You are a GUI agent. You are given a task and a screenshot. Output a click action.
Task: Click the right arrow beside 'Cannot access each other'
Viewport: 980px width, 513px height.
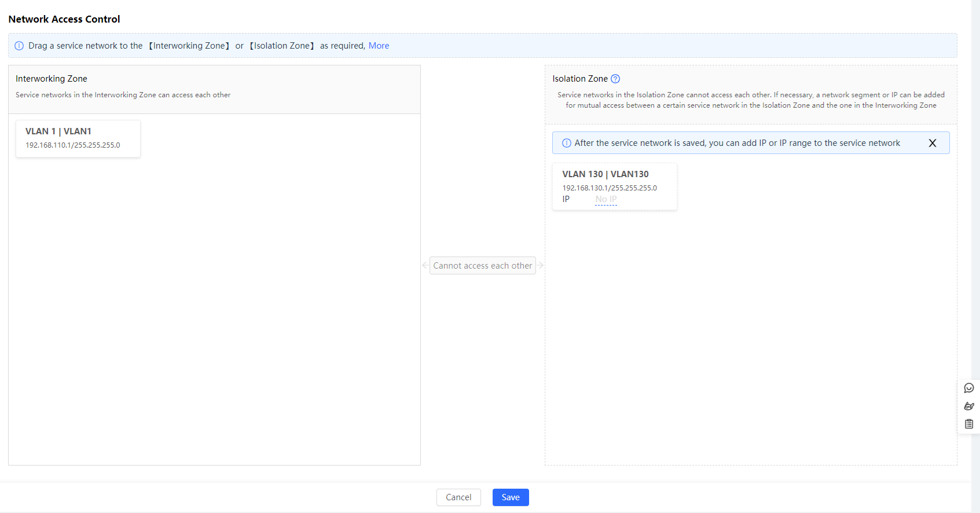[541, 265]
